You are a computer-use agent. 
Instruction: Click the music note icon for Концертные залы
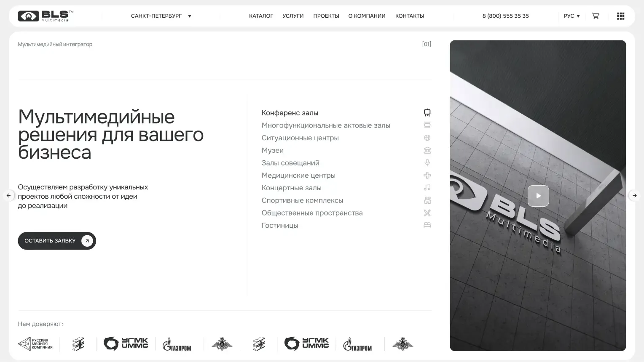pyautogui.click(x=427, y=188)
